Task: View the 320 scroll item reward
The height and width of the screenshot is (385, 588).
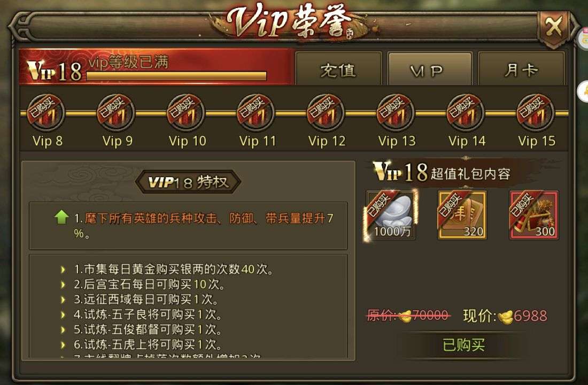Action: click(x=462, y=215)
